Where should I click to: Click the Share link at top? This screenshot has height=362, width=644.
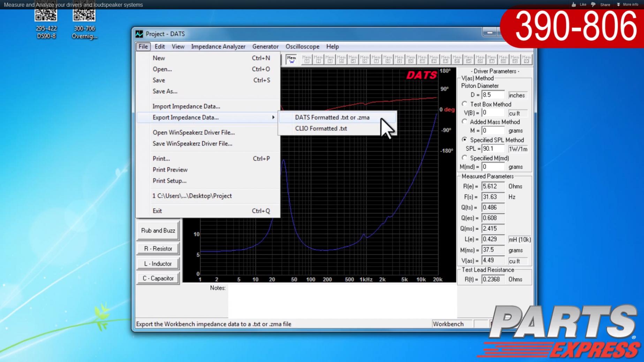(605, 5)
